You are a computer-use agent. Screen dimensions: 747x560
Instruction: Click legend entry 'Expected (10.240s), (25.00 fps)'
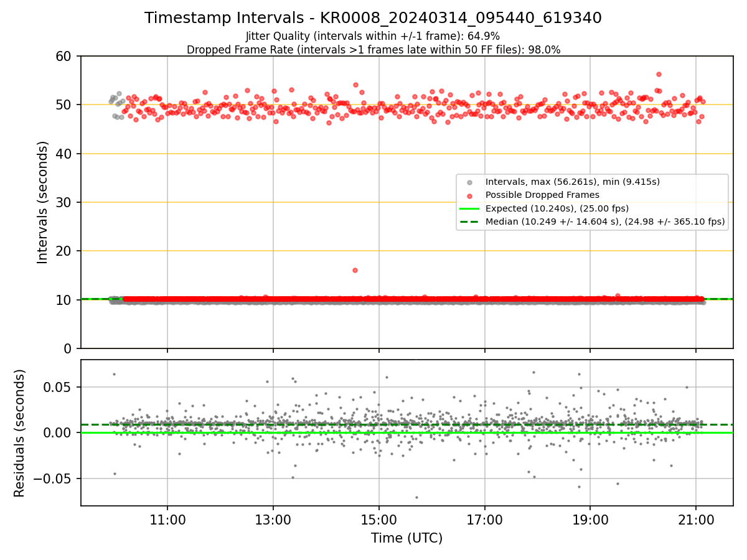pyautogui.click(x=557, y=208)
